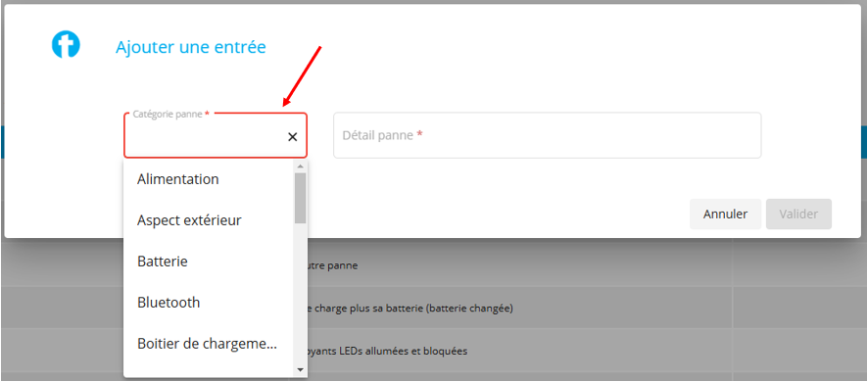Clear the Catégorie panne field with X
The width and height of the screenshot is (868, 382).
click(x=292, y=137)
